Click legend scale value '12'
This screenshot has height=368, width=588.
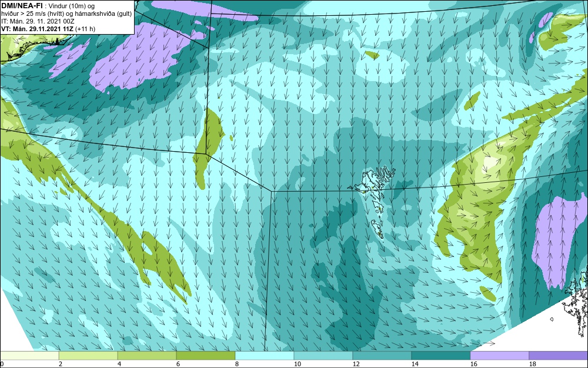[x=356, y=364]
